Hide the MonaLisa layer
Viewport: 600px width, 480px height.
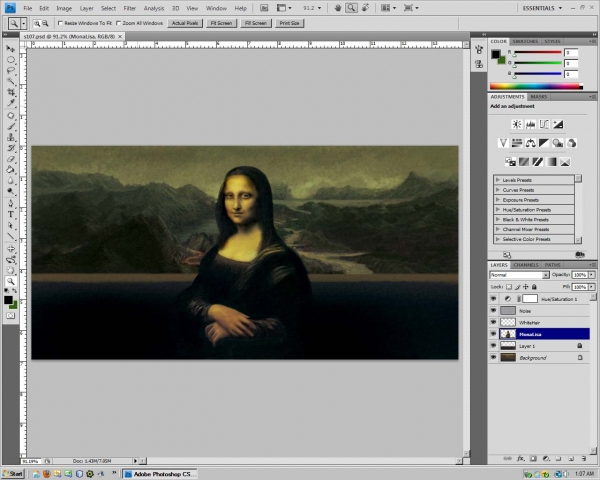[493, 334]
